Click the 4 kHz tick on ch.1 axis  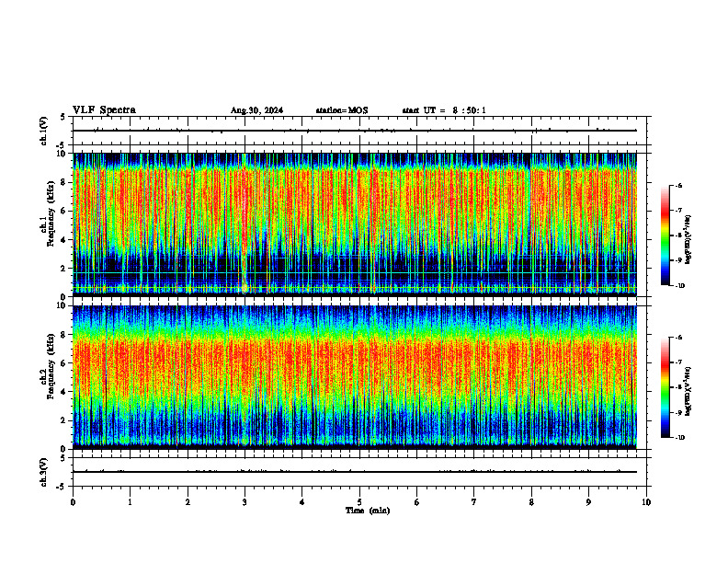pos(64,240)
